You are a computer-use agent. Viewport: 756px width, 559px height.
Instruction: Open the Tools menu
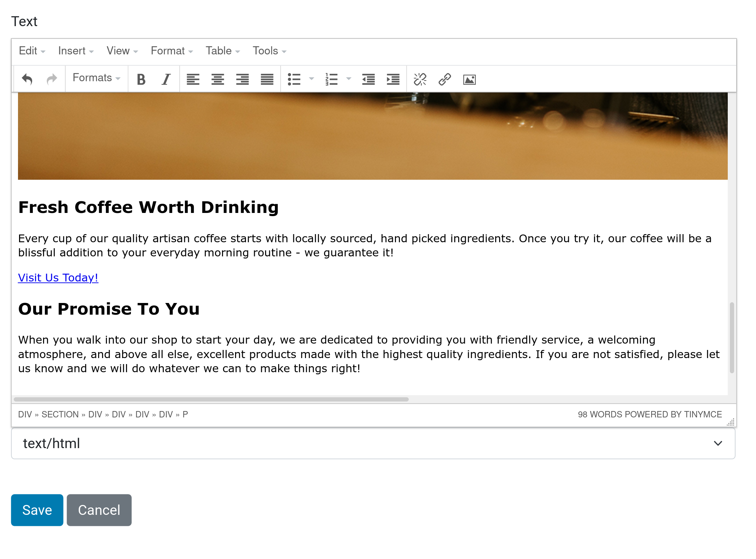269,51
